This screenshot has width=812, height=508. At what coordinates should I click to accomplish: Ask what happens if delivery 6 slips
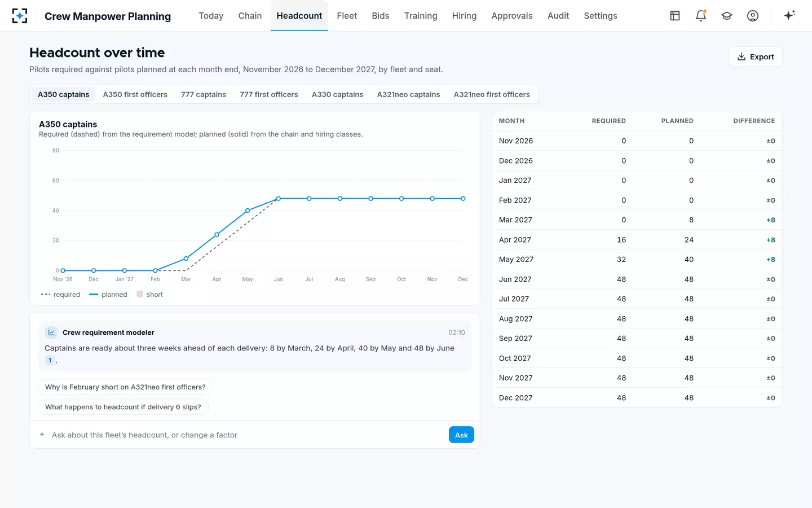[x=123, y=407]
